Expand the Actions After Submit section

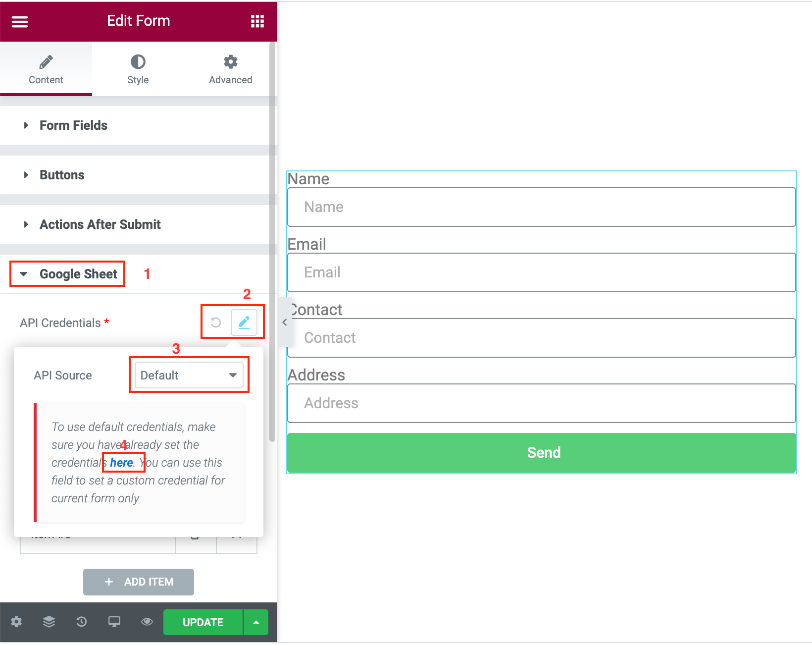[x=139, y=224]
